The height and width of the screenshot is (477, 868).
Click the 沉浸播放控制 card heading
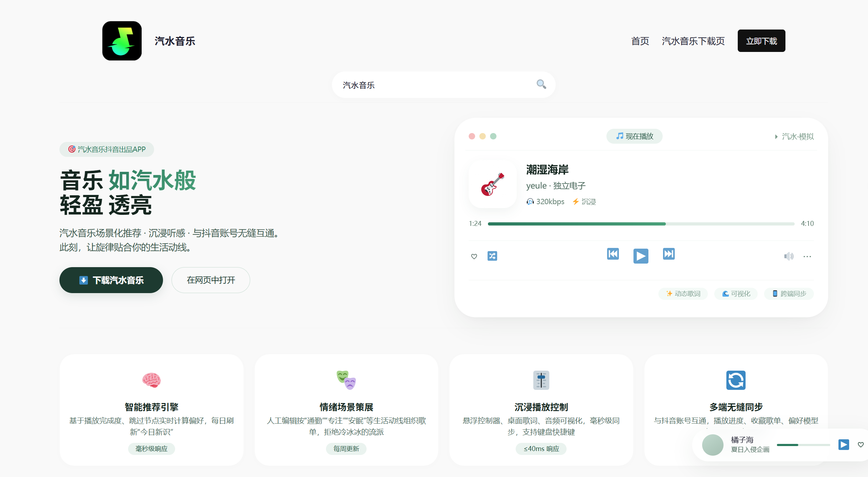point(541,407)
